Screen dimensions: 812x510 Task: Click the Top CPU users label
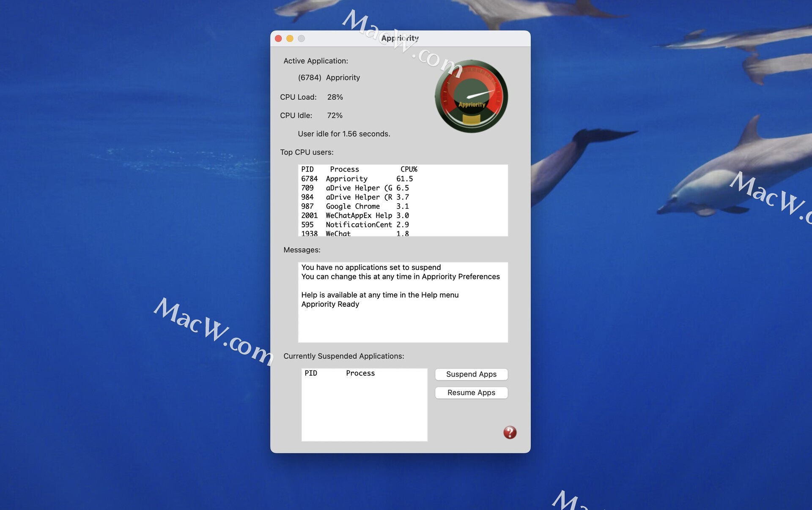[x=307, y=153]
